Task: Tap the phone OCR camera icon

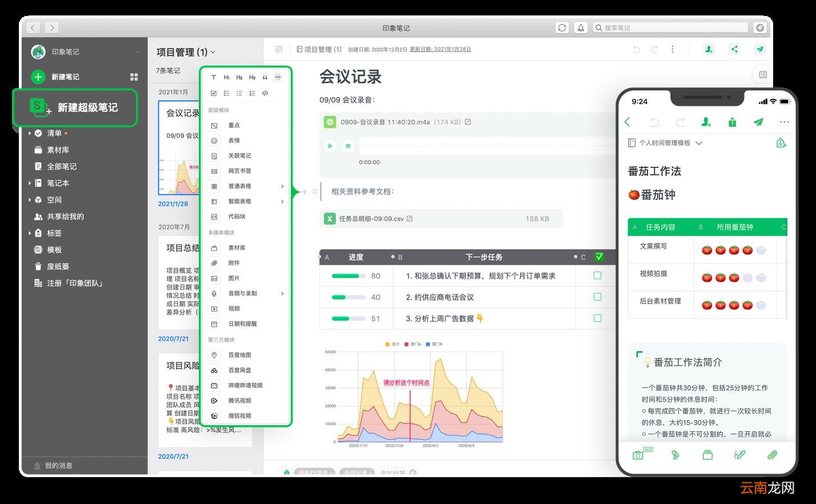Action: click(642, 454)
